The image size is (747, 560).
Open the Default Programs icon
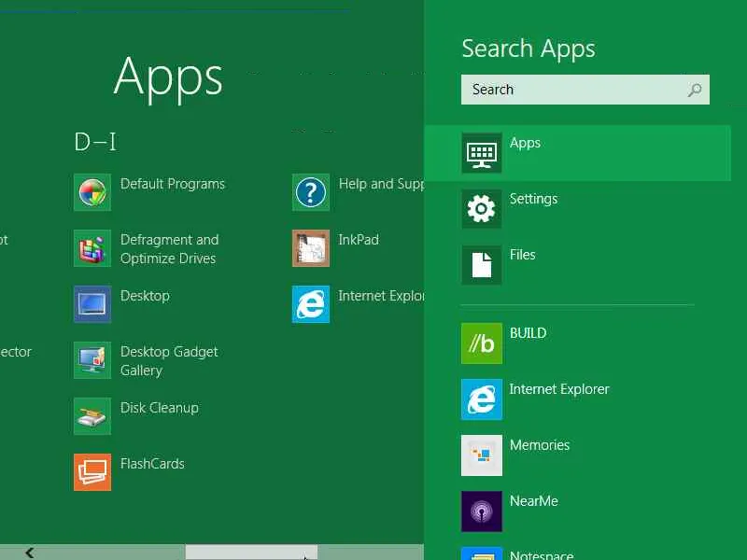pyautogui.click(x=92, y=192)
